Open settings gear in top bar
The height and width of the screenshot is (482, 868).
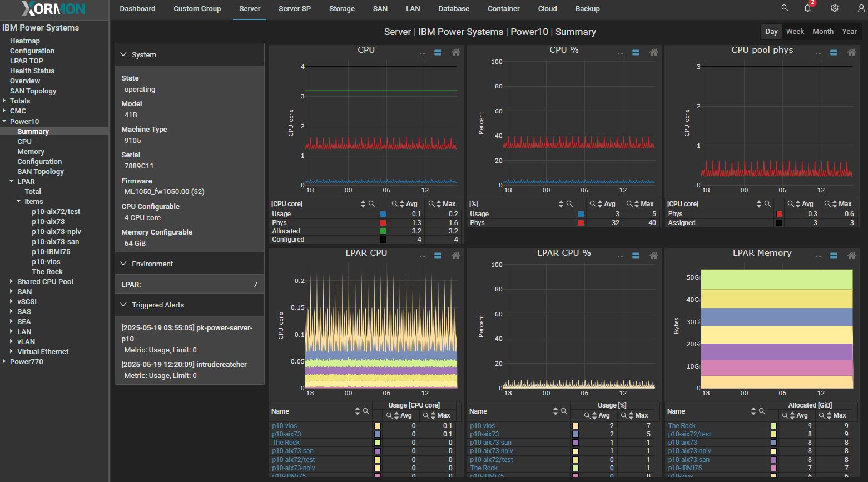835,8
